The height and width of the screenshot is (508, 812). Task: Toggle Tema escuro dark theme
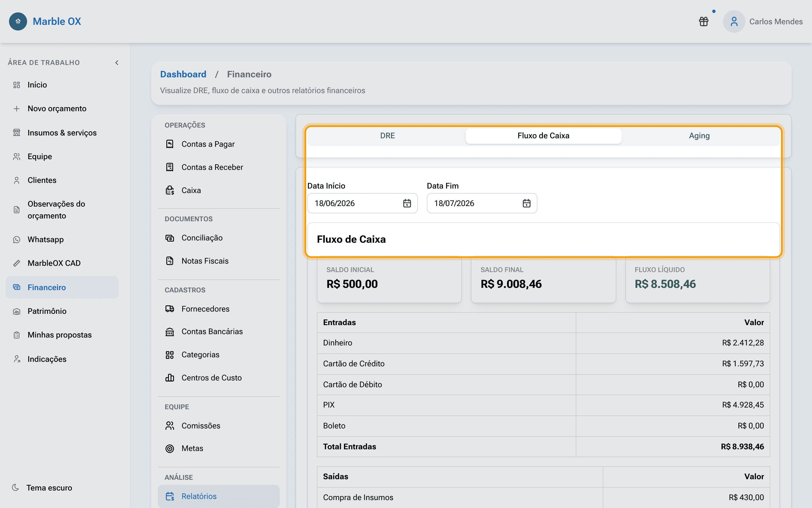point(42,488)
